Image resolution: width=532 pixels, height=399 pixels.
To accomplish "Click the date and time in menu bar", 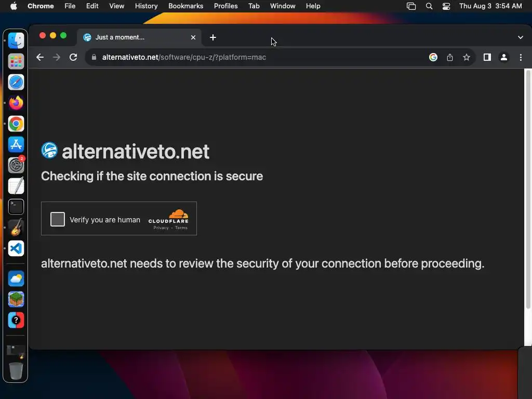I will tap(490, 6).
